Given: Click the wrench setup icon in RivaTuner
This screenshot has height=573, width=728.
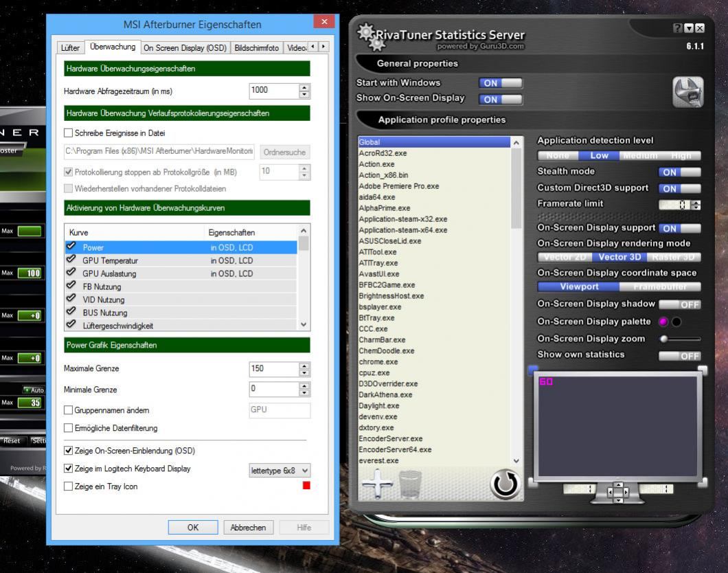Looking at the screenshot, I should (x=687, y=92).
